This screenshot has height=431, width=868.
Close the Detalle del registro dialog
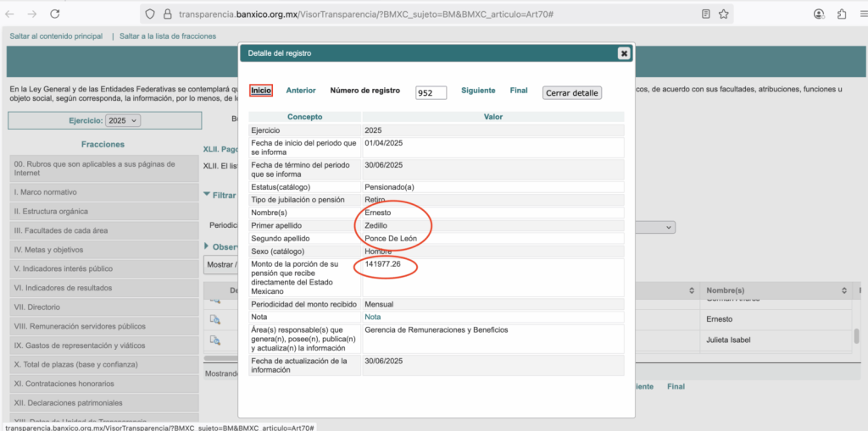tap(624, 53)
